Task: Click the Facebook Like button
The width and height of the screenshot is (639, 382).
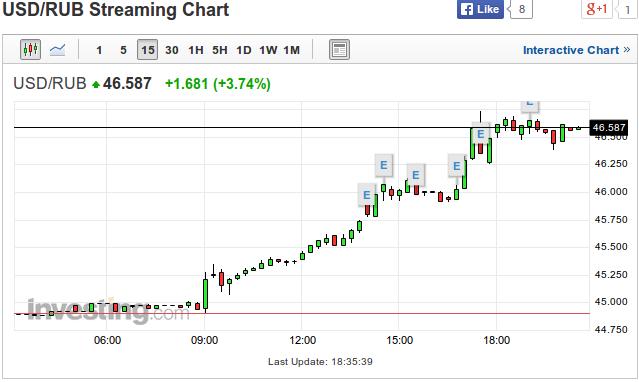Action: pos(480,9)
